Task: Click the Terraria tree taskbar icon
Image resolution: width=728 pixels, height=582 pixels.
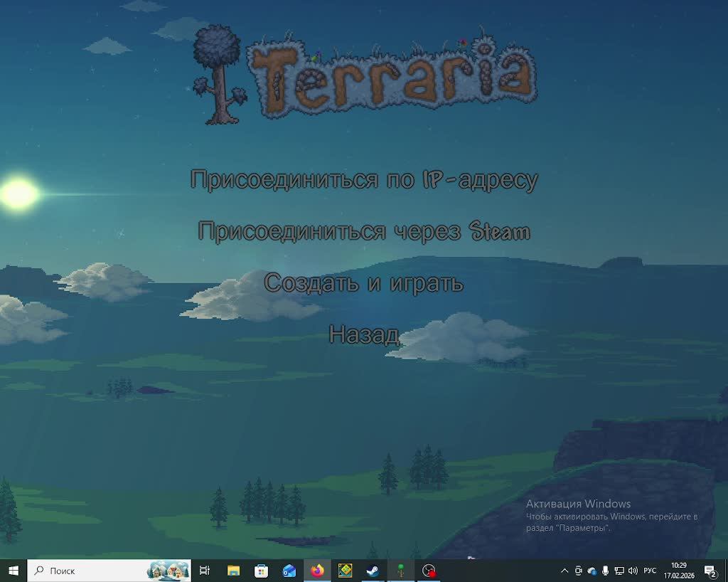Action: [x=401, y=571]
